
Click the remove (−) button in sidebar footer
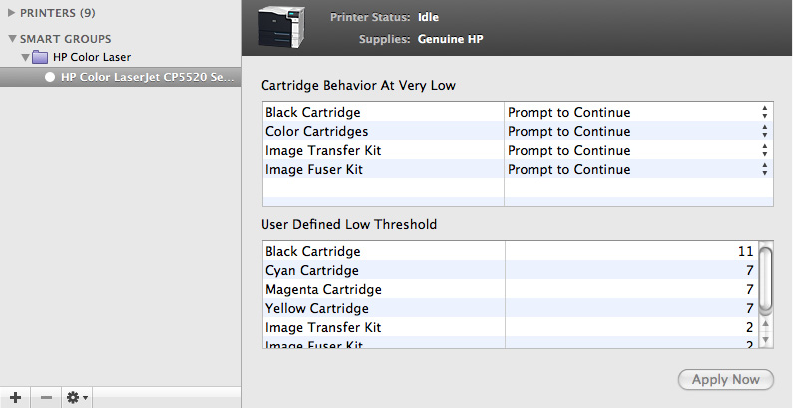(46, 397)
